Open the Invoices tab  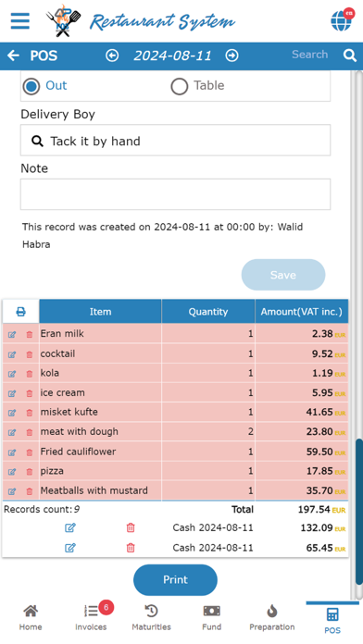91,618
